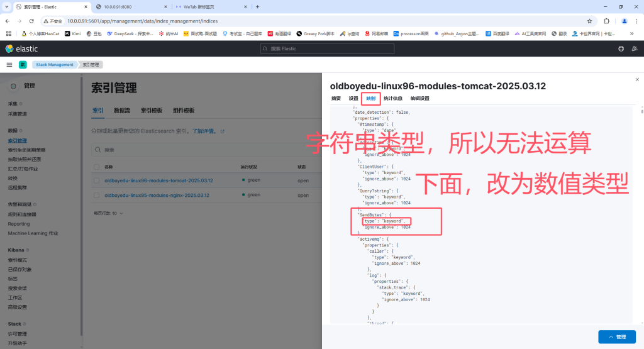Open the 编辑设置 tab in flyout
This screenshot has width=644, height=349.
pyautogui.click(x=420, y=99)
